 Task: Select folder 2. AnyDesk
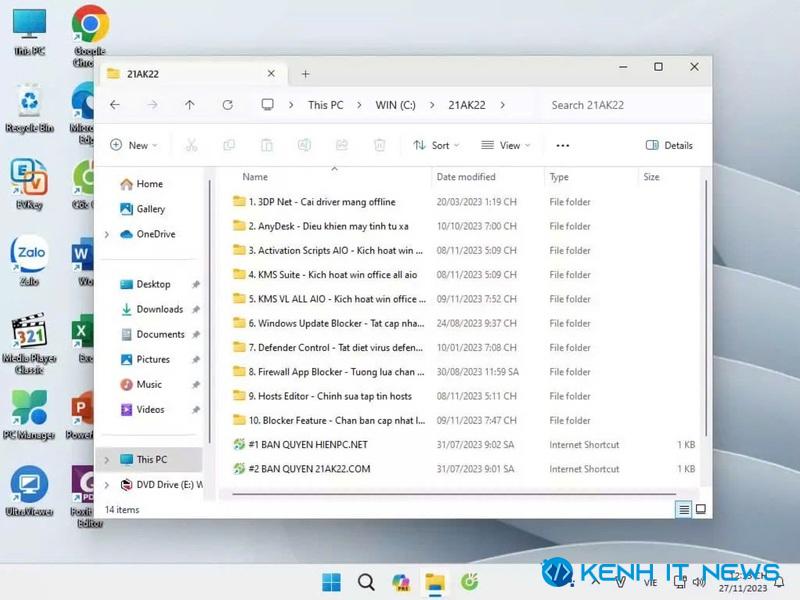click(320, 226)
